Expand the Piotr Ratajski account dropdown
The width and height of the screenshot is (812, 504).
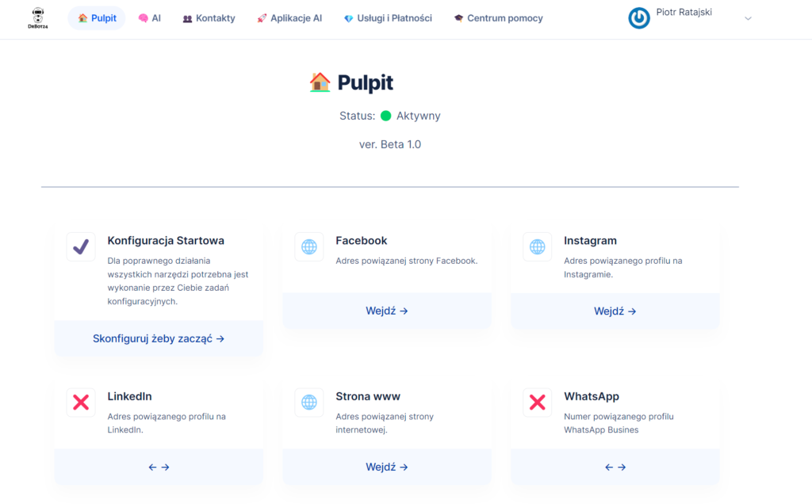748,18
